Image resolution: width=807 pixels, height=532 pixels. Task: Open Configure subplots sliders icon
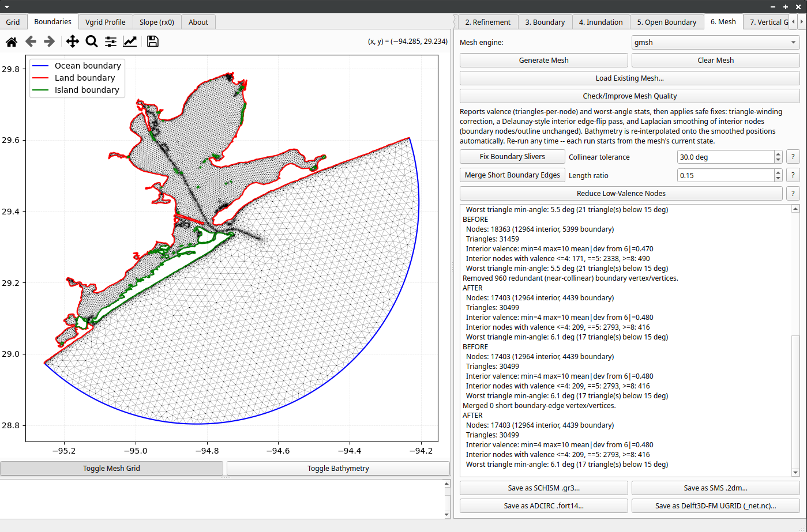(110, 41)
